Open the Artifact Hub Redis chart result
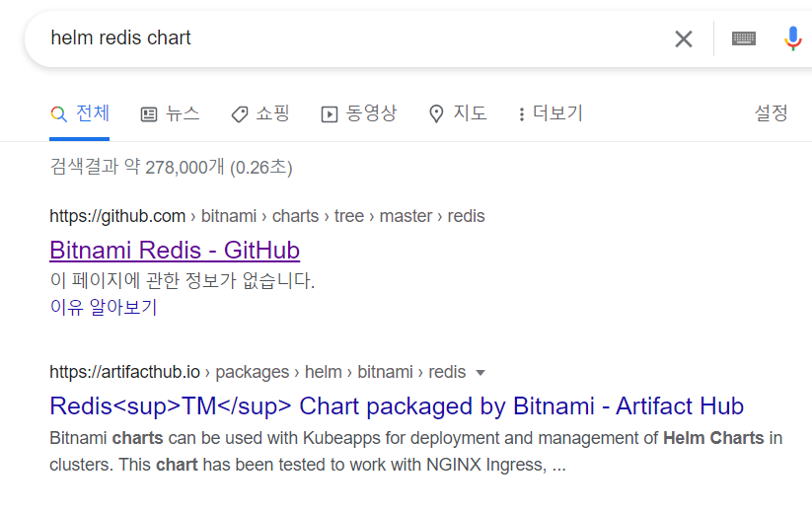The height and width of the screenshot is (514, 812). (397, 405)
